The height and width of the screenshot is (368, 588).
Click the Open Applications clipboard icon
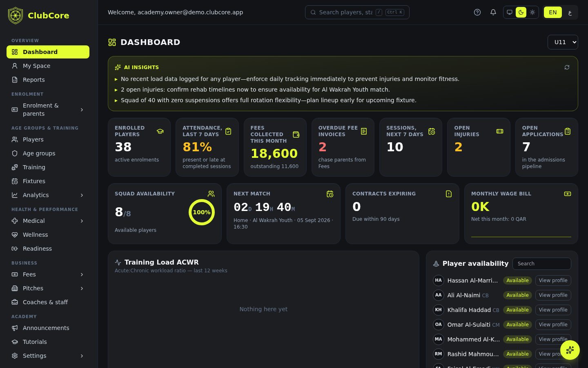[x=568, y=131]
